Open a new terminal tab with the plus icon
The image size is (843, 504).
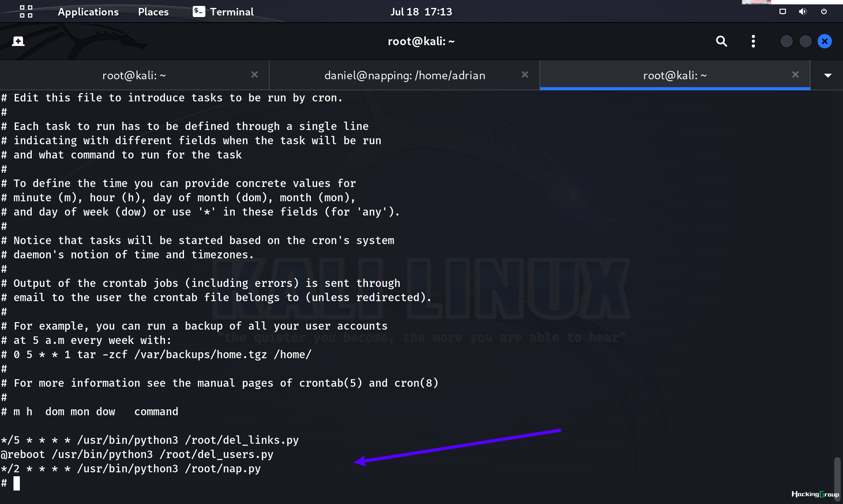[x=18, y=41]
